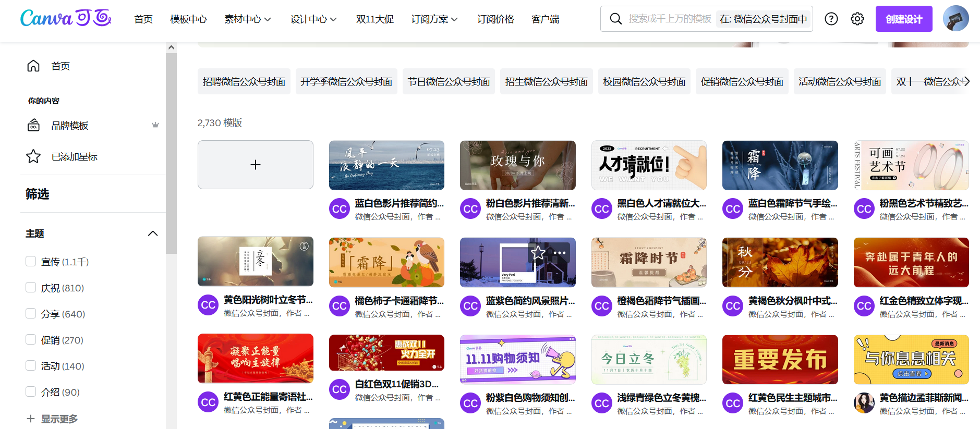The height and width of the screenshot is (429, 980).
Task: Click the Canva 可画 logo
Action: point(66,18)
